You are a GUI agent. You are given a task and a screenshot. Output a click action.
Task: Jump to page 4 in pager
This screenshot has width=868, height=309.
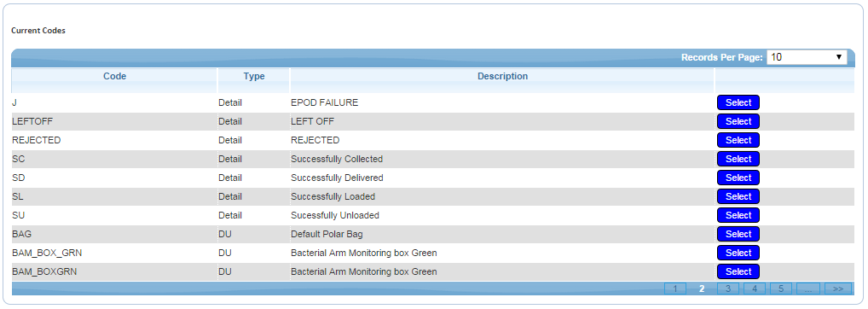(755, 289)
